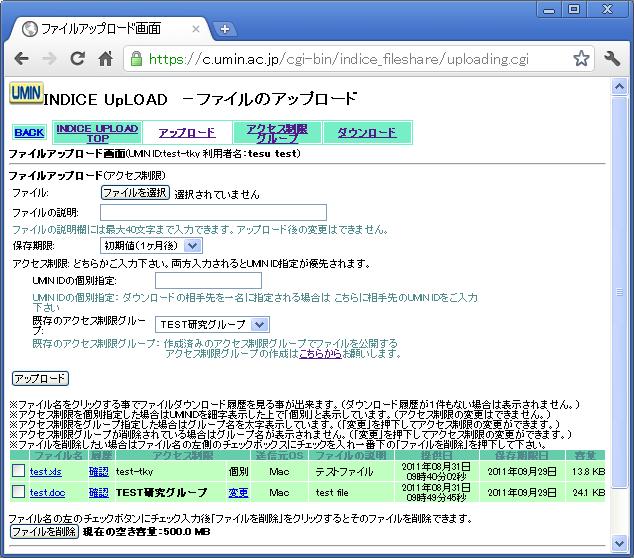This screenshot has width=634, height=558.
Task: Click the 変更 link for test.doc
Action: coord(238,492)
